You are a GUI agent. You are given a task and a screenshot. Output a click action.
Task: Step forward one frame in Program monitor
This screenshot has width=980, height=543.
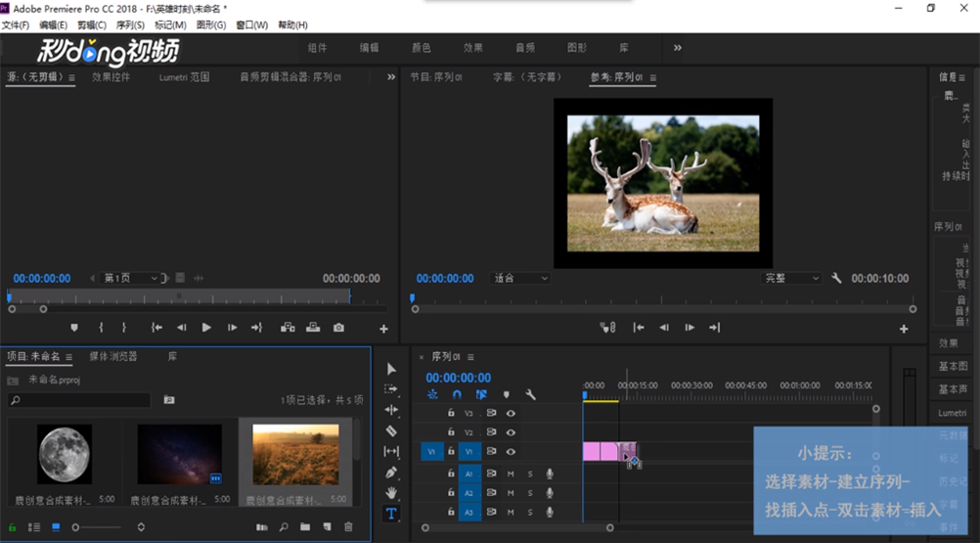tap(690, 328)
